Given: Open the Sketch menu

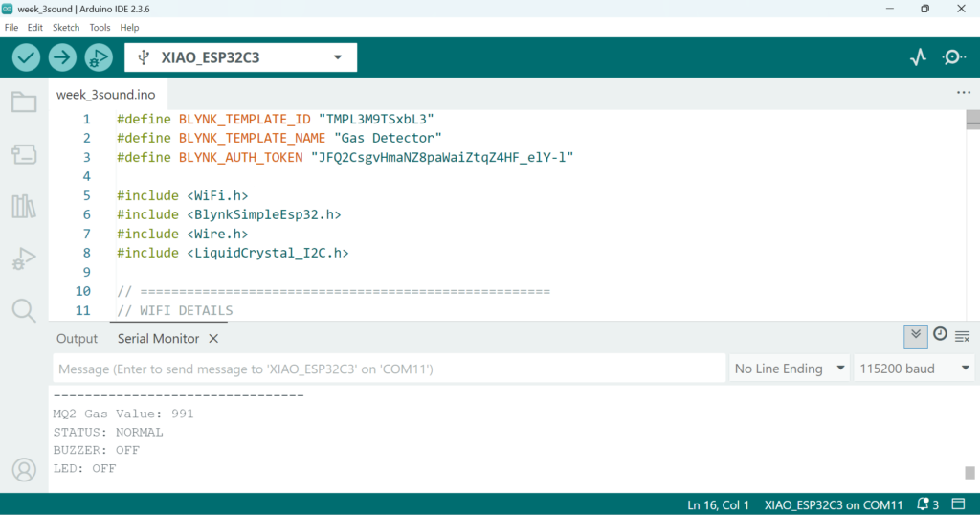Looking at the screenshot, I should tap(66, 28).
